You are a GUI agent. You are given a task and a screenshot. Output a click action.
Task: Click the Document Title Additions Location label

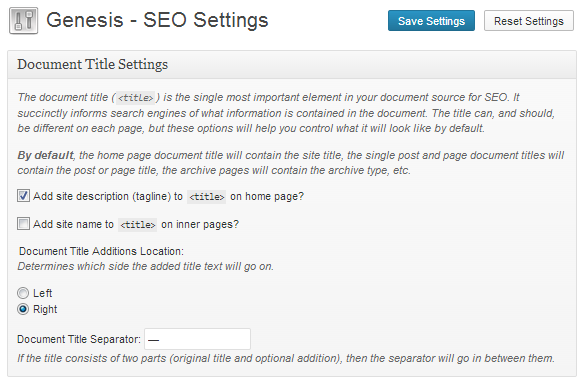click(101, 251)
